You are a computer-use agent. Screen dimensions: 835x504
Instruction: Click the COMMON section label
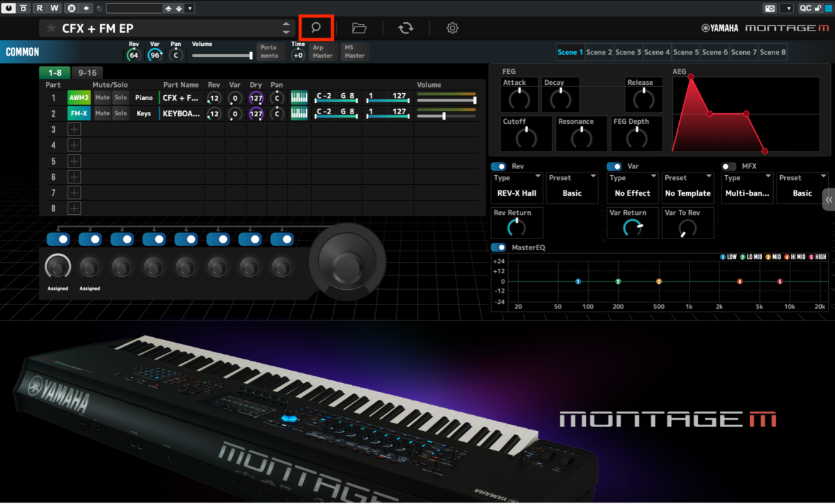pyautogui.click(x=22, y=51)
